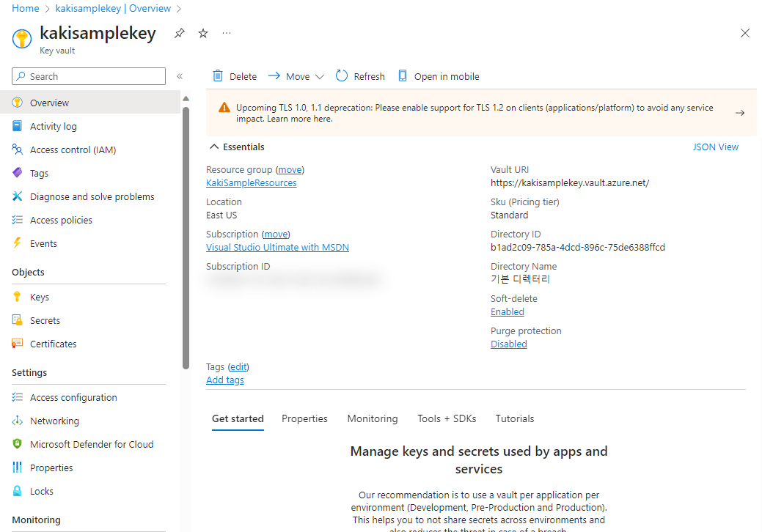Open the KakiSampleResources resource group link

(x=252, y=182)
